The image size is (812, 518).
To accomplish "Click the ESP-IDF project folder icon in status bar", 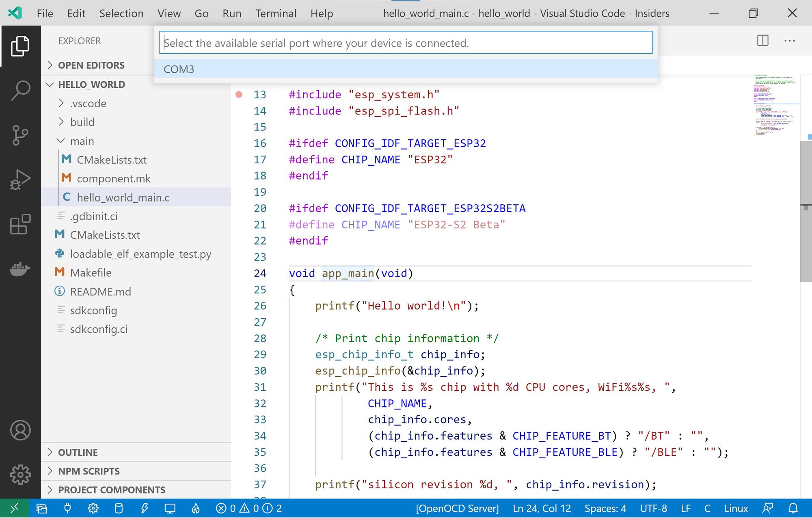I will 42,508.
